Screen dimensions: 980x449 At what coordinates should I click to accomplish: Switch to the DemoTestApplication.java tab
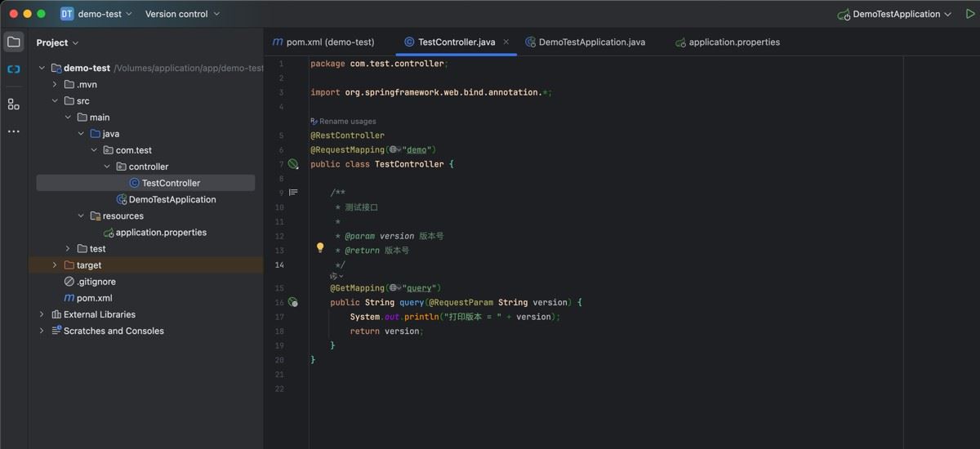pos(591,42)
